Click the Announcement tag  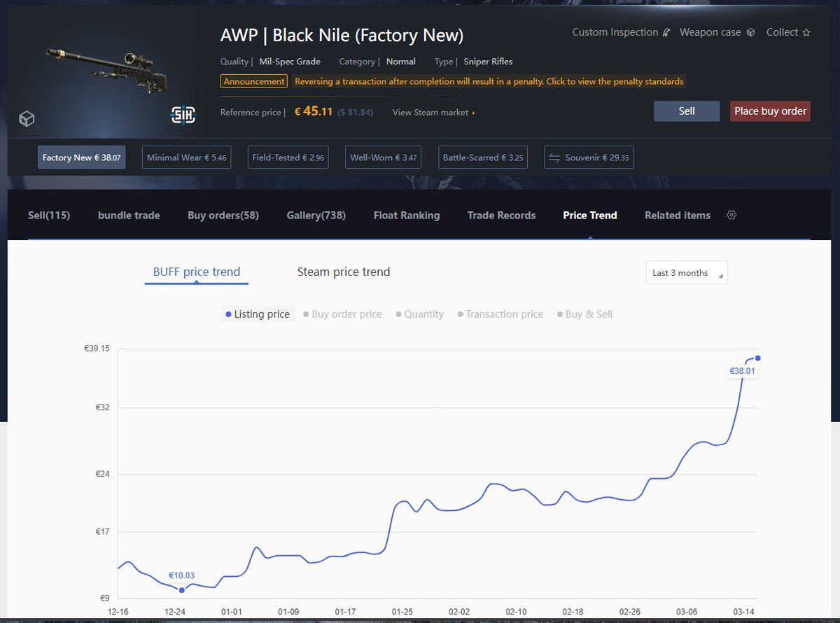(x=254, y=81)
